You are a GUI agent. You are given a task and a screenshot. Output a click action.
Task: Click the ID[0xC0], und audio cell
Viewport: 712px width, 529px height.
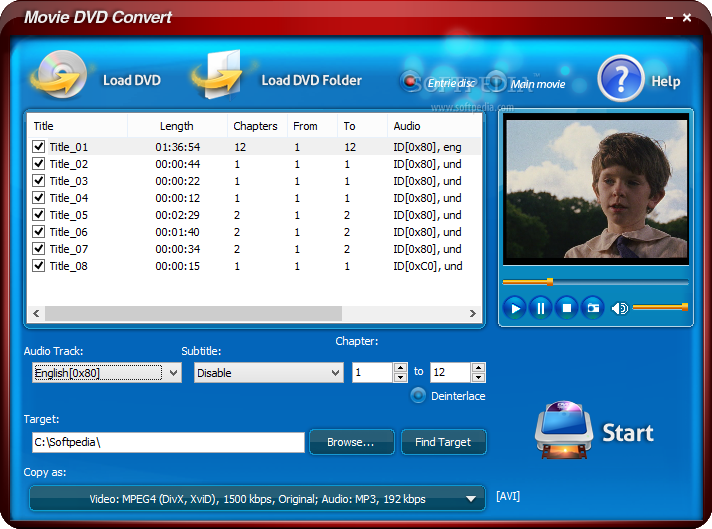coord(428,266)
